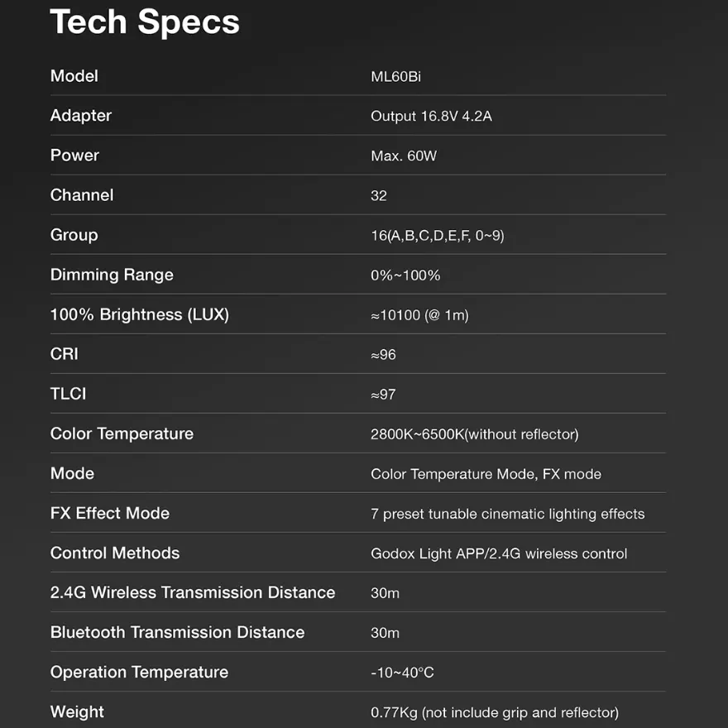Click the Dimming Range label

click(112, 275)
